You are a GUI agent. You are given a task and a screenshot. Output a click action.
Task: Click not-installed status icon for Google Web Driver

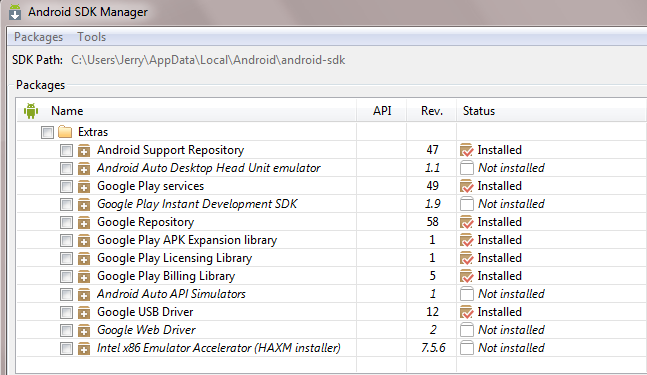tap(467, 330)
